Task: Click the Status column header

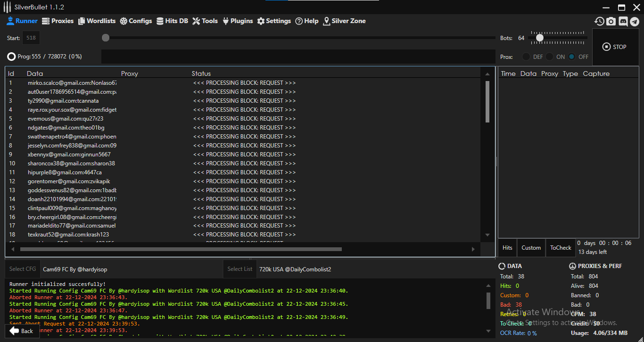Action: click(x=201, y=73)
